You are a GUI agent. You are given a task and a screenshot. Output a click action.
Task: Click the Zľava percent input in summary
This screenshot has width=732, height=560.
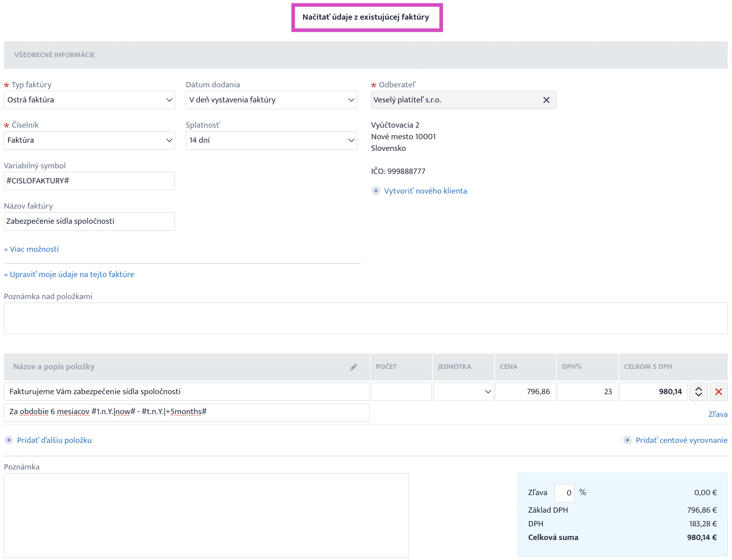click(564, 493)
